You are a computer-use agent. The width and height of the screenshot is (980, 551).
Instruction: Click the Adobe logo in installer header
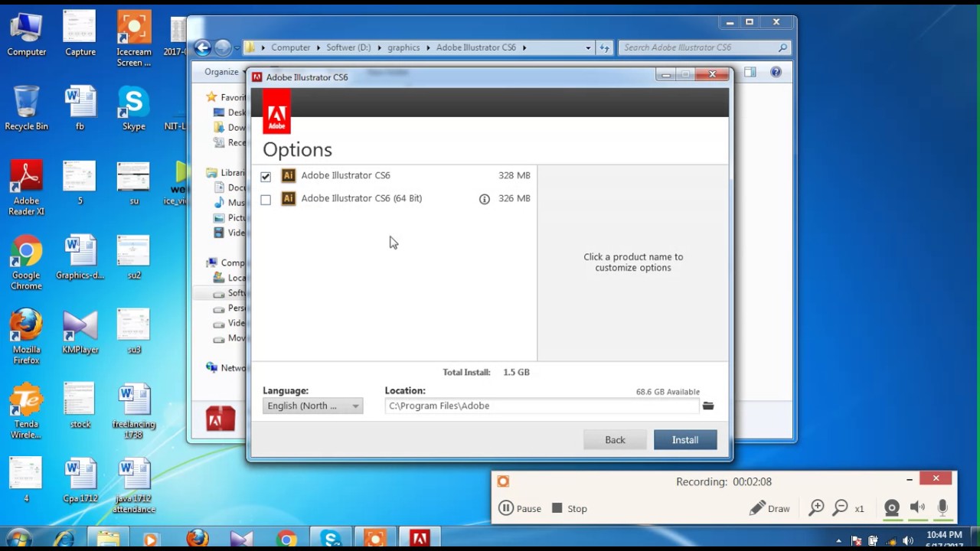(276, 111)
